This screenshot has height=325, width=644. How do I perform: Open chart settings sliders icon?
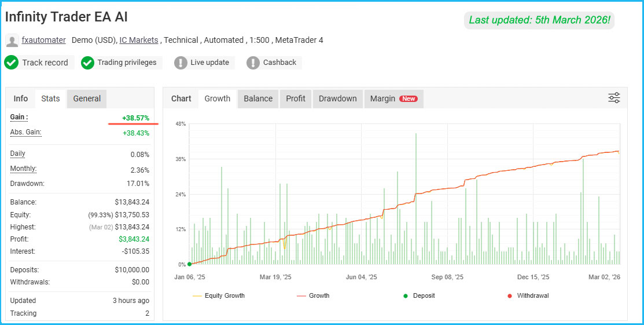[614, 98]
